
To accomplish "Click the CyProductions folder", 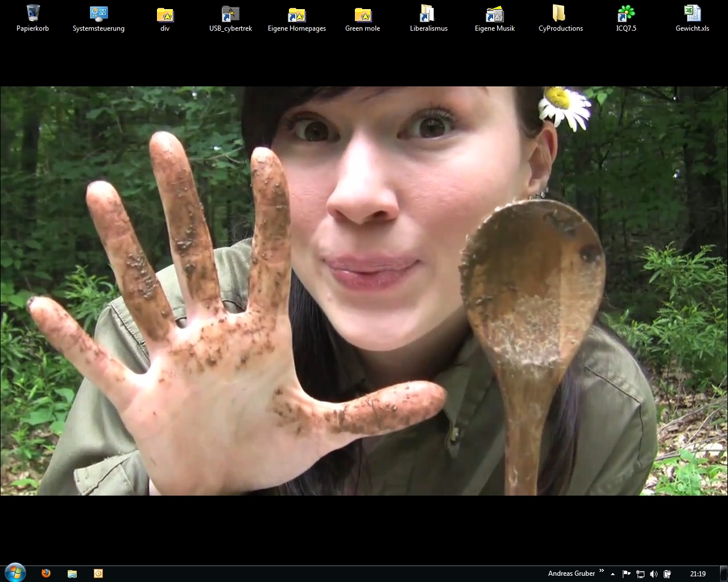I will (560, 14).
